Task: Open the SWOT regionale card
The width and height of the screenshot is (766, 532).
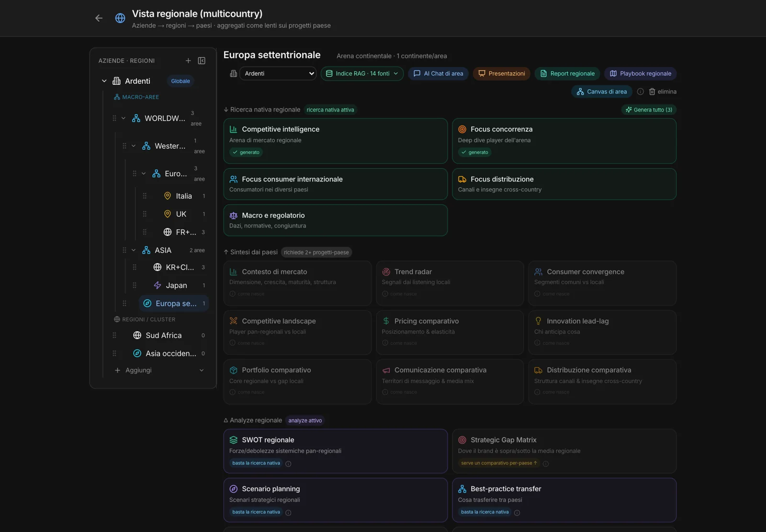Action: [335, 451]
